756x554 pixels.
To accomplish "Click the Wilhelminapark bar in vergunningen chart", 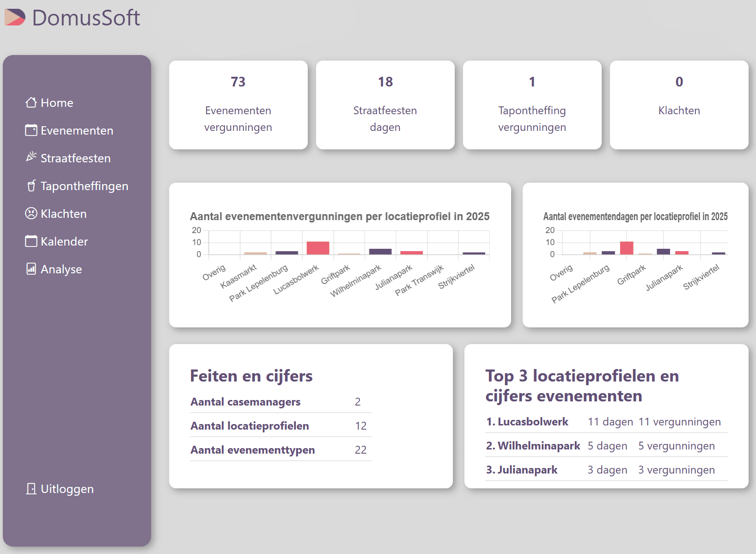I will coord(380,252).
